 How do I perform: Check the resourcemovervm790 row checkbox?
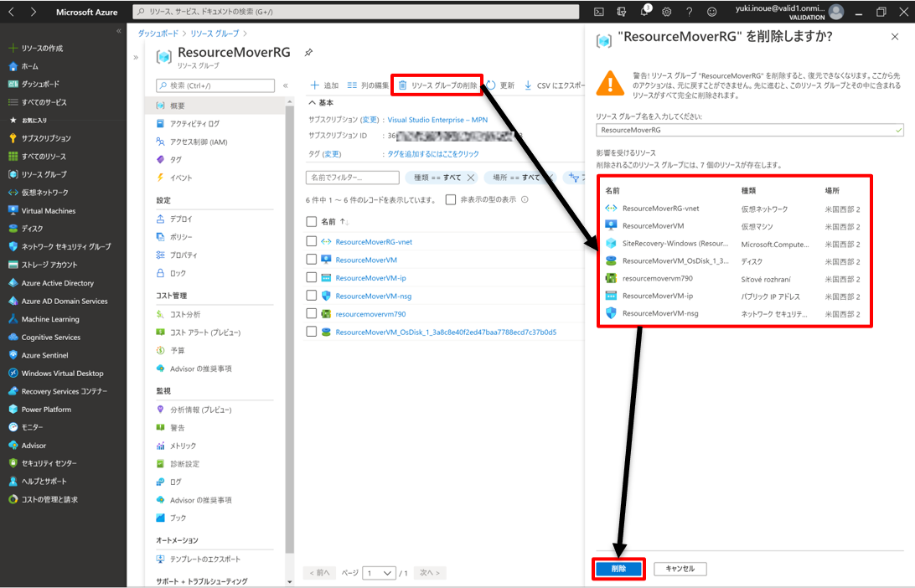(312, 314)
